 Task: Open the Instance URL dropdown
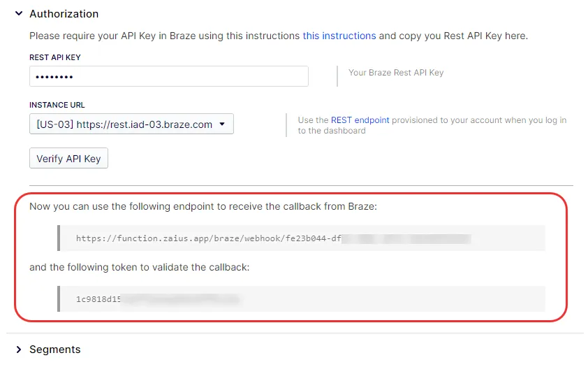[131, 124]
